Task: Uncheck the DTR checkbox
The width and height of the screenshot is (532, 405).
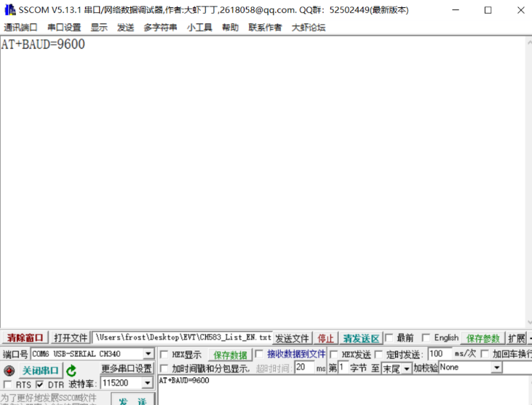Action: point(40,385)
